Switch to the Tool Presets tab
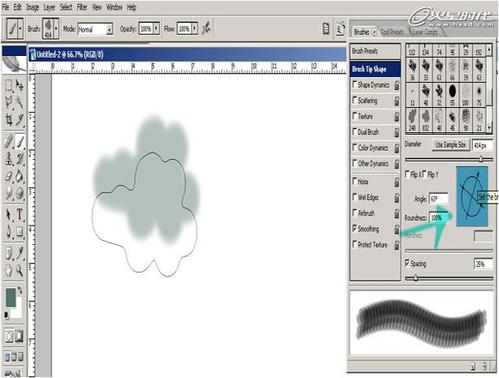499x378 pixels. [x=392, y=32]
